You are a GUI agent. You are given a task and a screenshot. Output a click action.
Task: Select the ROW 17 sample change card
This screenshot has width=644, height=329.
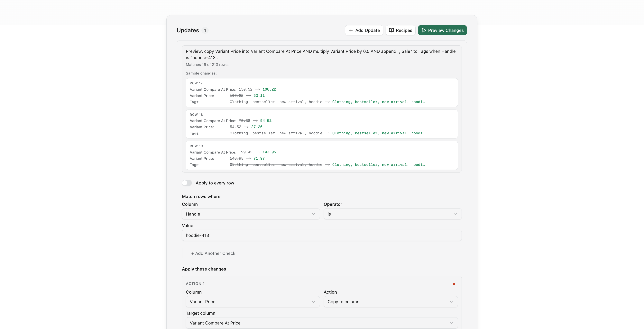coord(321,93)
